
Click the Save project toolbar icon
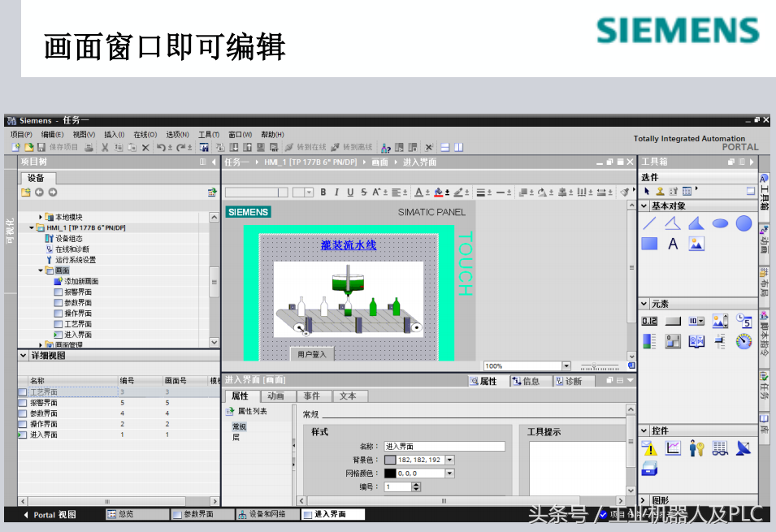41,147
